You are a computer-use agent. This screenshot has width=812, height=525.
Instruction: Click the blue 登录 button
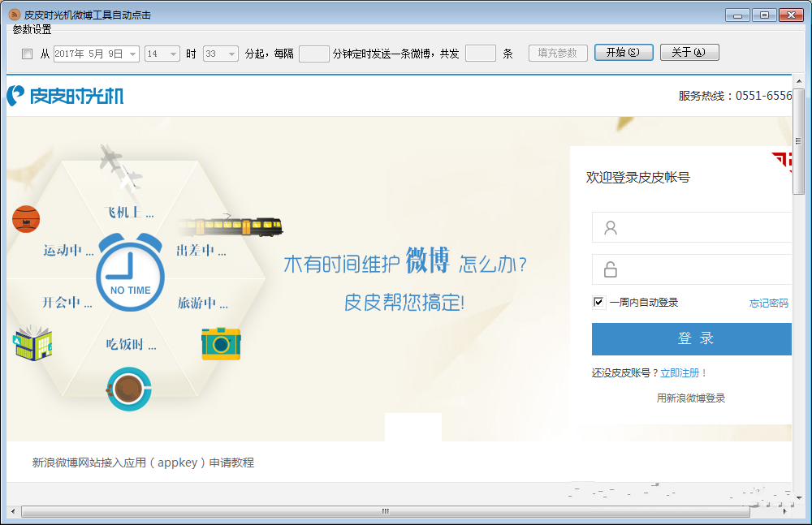click(692, 339)
